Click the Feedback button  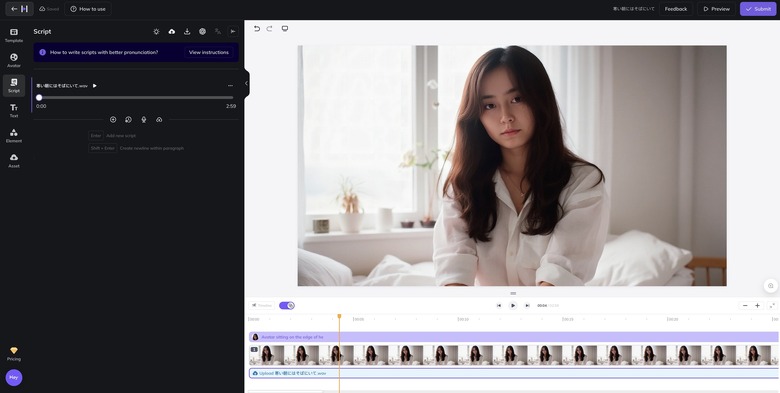[x=676, y=9]
